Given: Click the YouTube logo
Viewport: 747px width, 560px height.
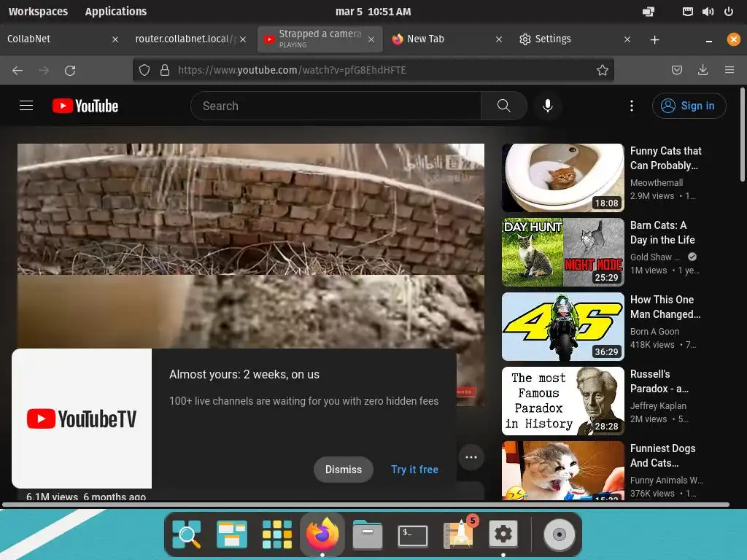Looking at the screenshot, I should point(85,106).
